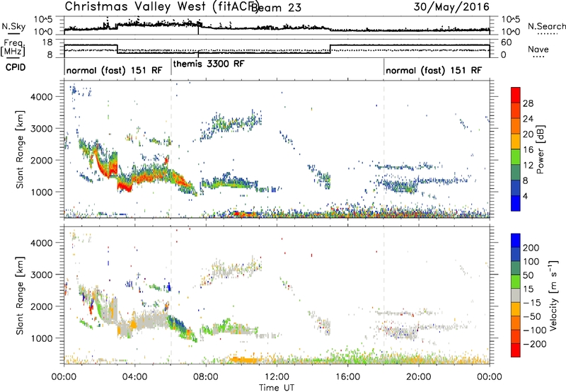
Task: Click the '16:00' time tick label
Action: (347, 377)
